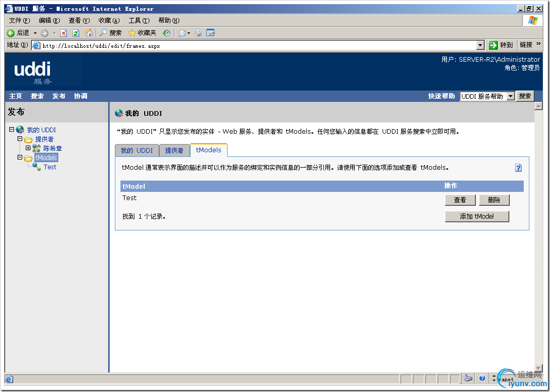Image resolution: width=550 pixels, height=392 pixels.
Task: Select 陈希章 provider in the tree
Action: [x=53, y=149]
